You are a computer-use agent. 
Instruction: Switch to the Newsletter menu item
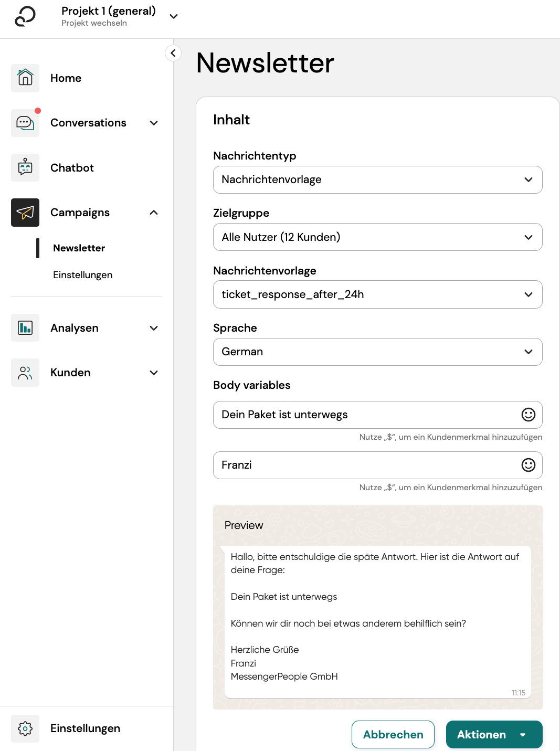[x=78, y=248]
